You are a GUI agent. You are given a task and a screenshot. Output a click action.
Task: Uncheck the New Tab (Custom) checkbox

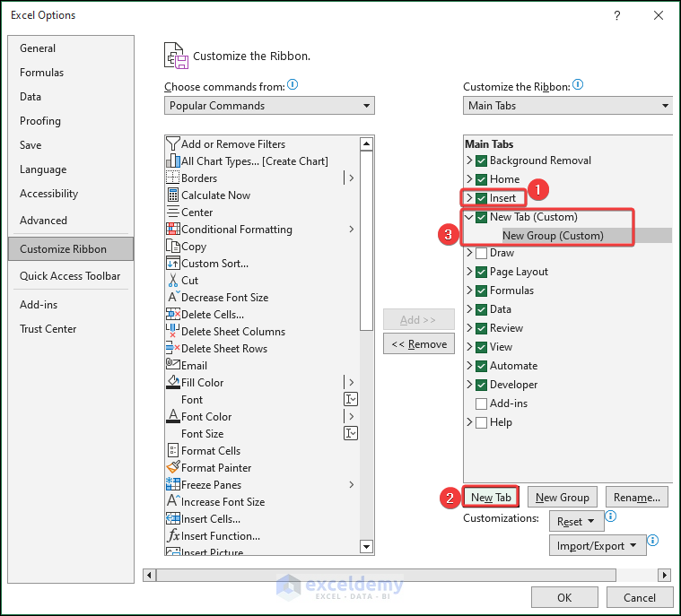481,217
